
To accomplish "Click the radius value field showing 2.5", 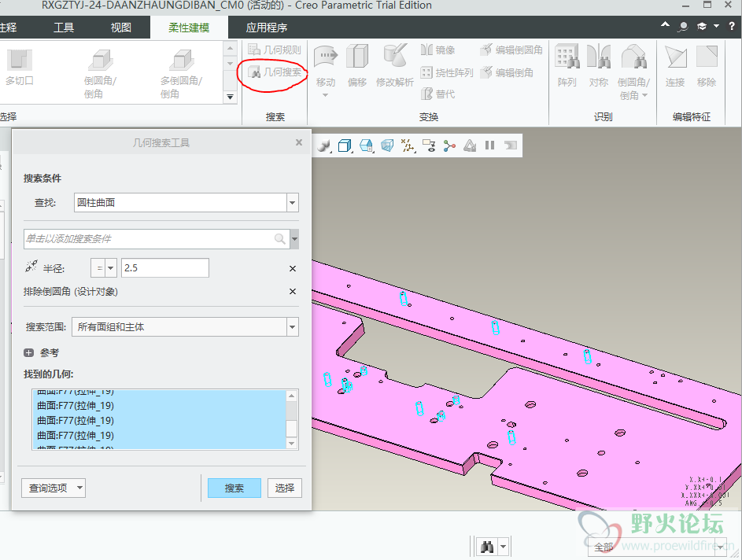I will [x=164, y=267].
